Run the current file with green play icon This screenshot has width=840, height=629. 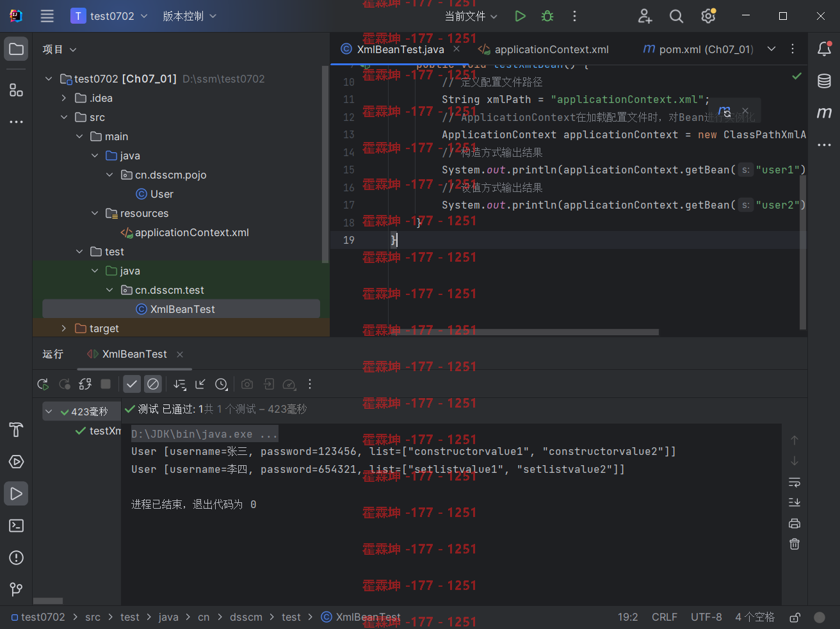[x=520, y=16]
